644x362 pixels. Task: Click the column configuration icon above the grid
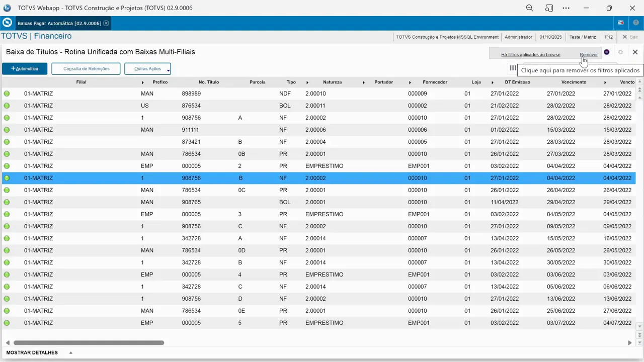tap(513, 68)
